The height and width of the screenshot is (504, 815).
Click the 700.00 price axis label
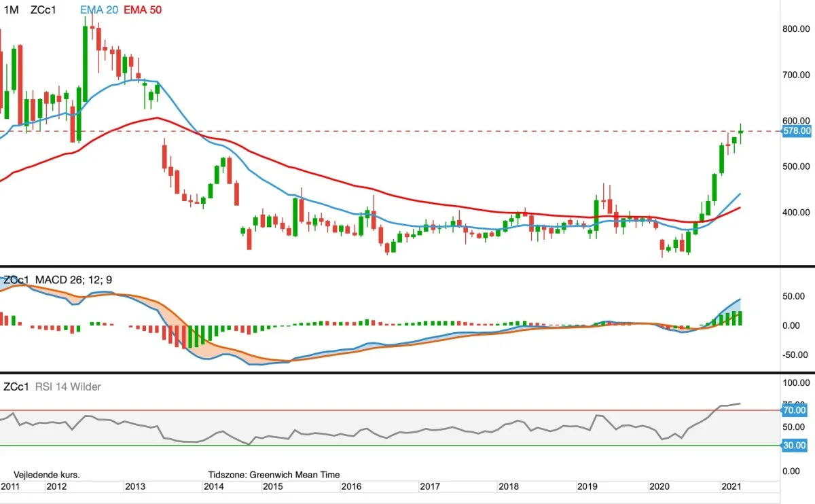click(x=796, y=75)
